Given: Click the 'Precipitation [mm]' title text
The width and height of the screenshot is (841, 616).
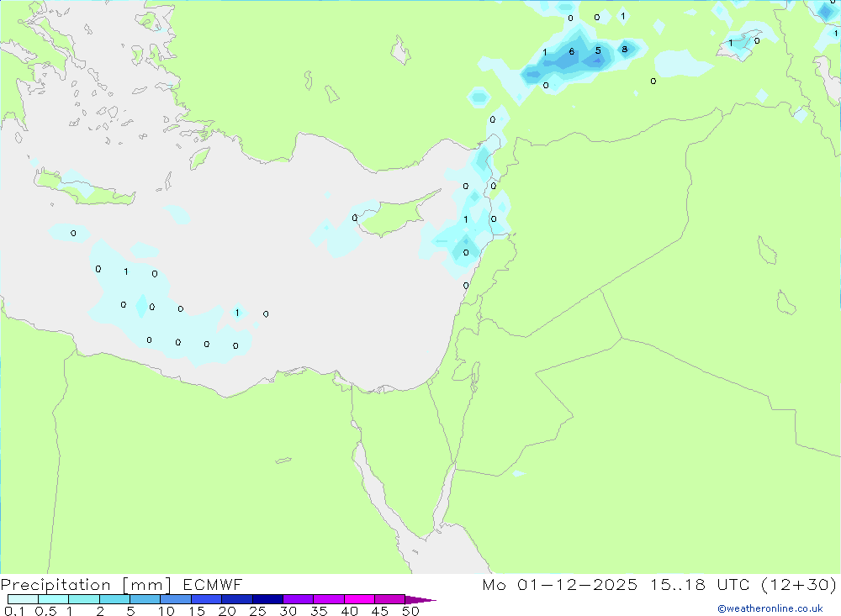Looking at the screenshot, I should [x=86, y=585].
